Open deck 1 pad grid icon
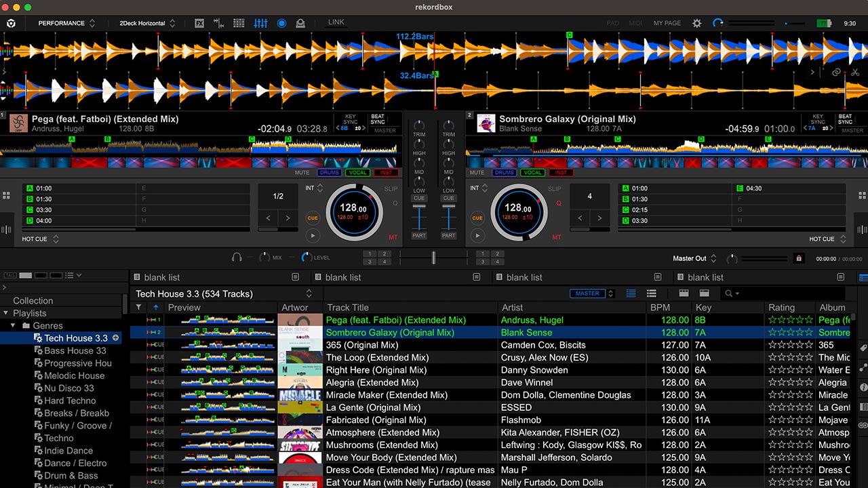Image resolution: width=868 pixels, height=488 pixels. coord(6,195)
